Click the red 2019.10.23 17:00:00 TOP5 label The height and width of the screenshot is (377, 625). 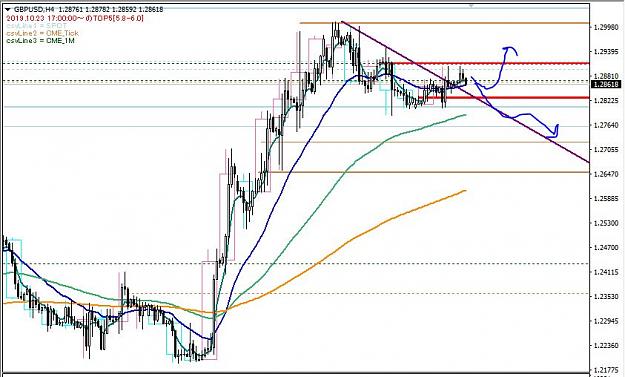(x=75, y=18)
